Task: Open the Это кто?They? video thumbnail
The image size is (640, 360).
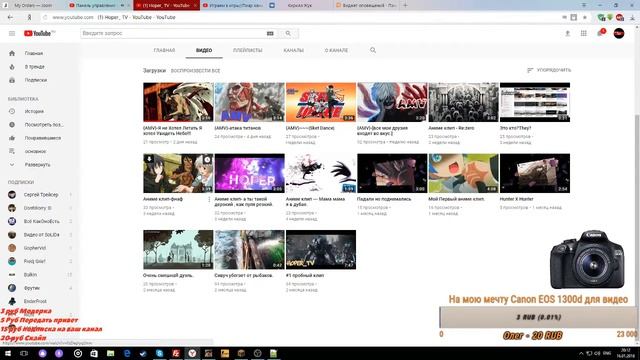Action: tap(535, 102)
